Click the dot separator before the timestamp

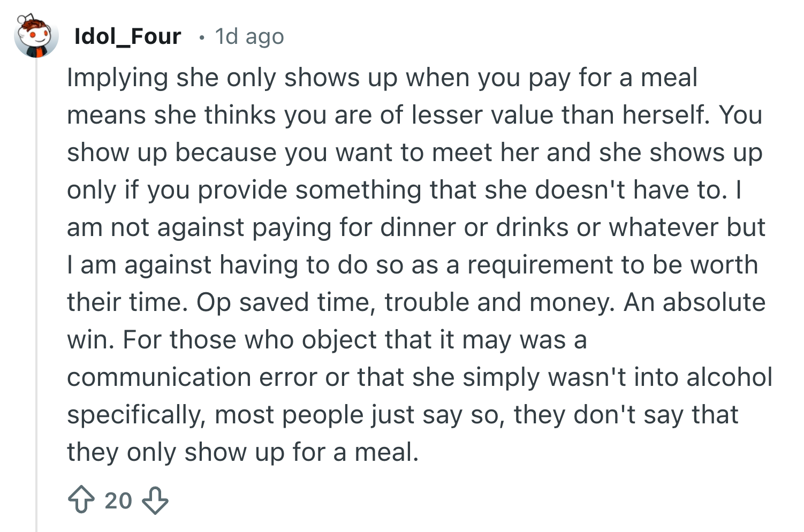[x=201, y=37]
